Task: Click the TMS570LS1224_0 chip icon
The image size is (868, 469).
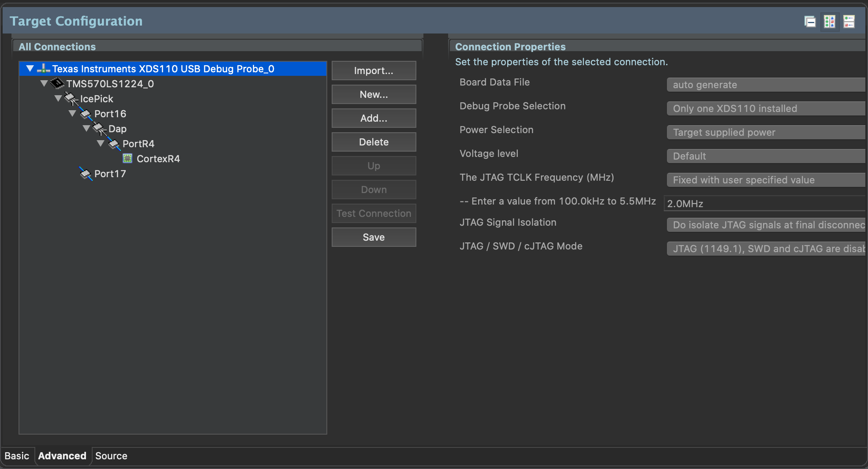Action: click(57, 83)
